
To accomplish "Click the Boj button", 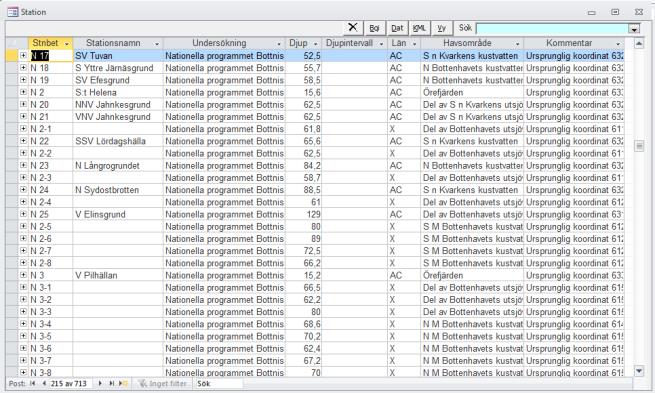I will (374, 28).
